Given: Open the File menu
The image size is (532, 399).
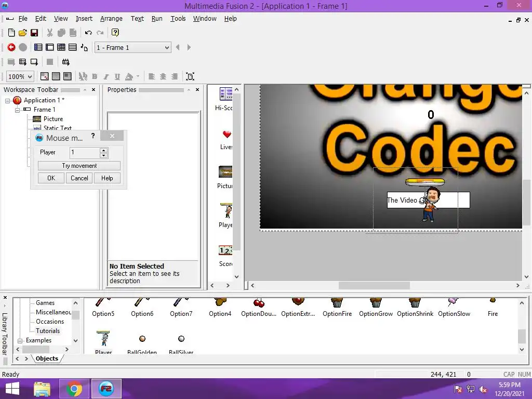Looking at the screenshot, I should point(23,19).
